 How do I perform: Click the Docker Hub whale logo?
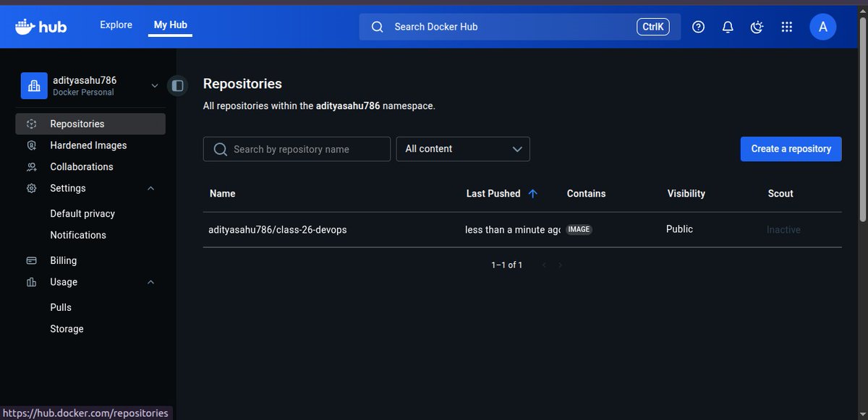(41, 27)
